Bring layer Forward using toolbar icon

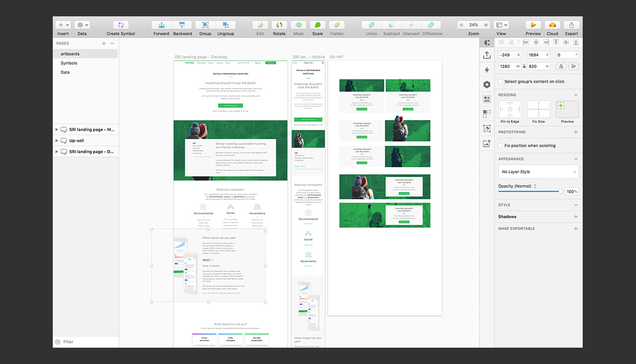pyautogui.click(x=161, y=25)
